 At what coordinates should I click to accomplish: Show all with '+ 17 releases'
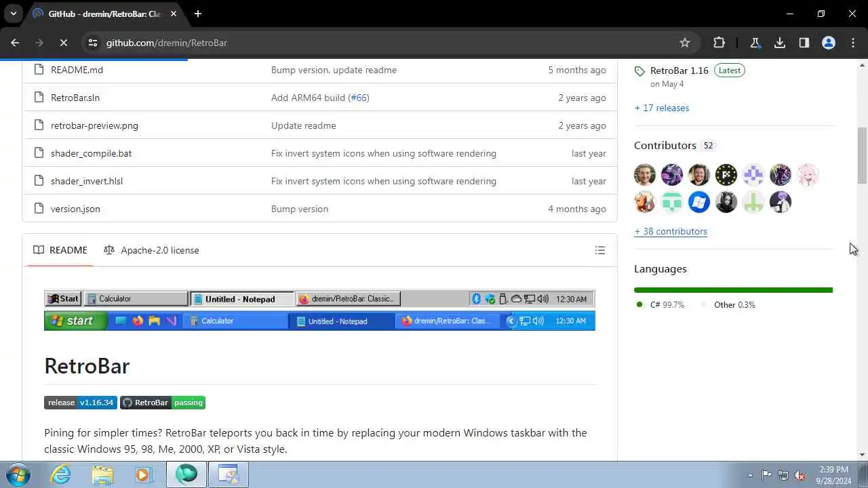tap(662, 108)
